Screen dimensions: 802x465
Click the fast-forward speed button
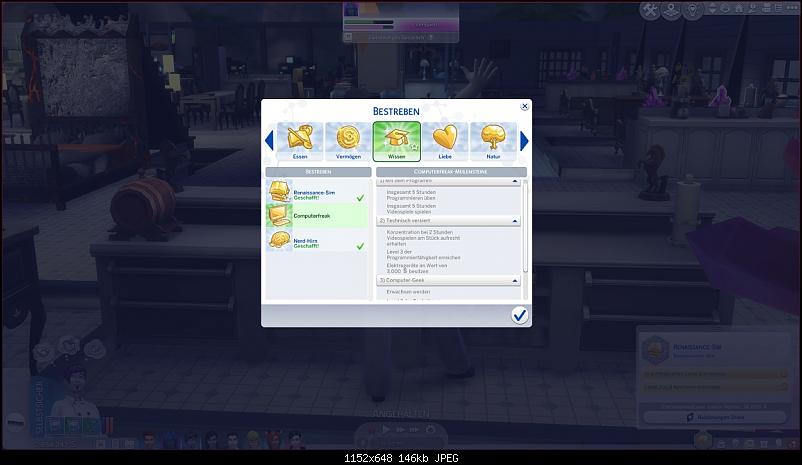pyautogui.click(x=400, y=430)
